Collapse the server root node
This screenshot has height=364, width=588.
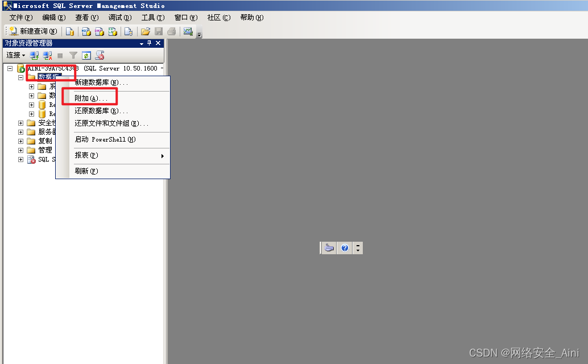(x=10, y=69)
